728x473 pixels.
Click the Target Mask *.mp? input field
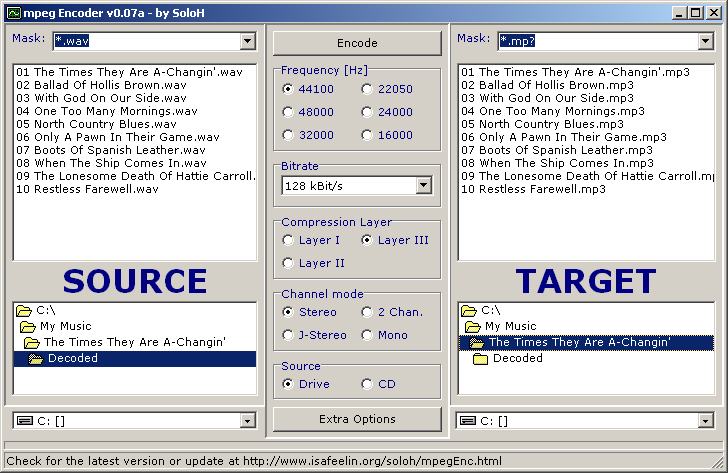click(598, 41)
